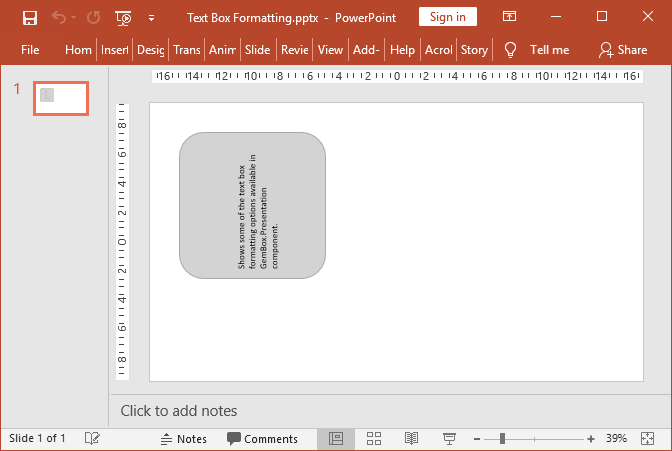Toggle the Notes pane
This screenshot has height=451, width=672.
[183, 439]
